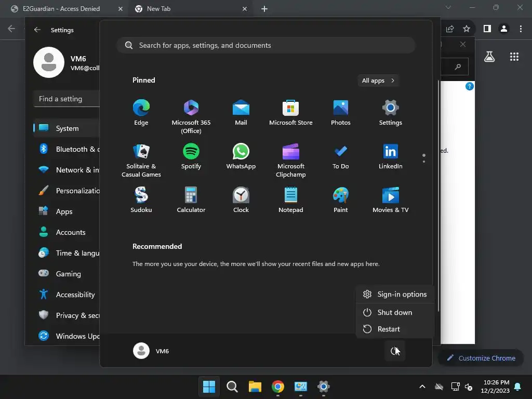The height and width of the screenshot is (399, 532).
Task: Launch the To Do app
Action: (341, 156)
